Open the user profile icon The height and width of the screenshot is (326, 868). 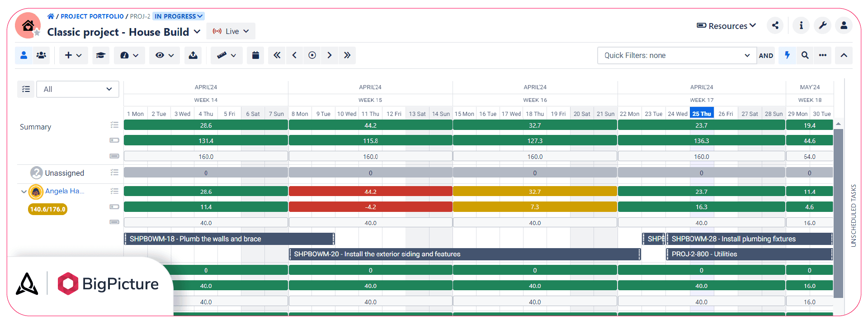coord(844,25)
